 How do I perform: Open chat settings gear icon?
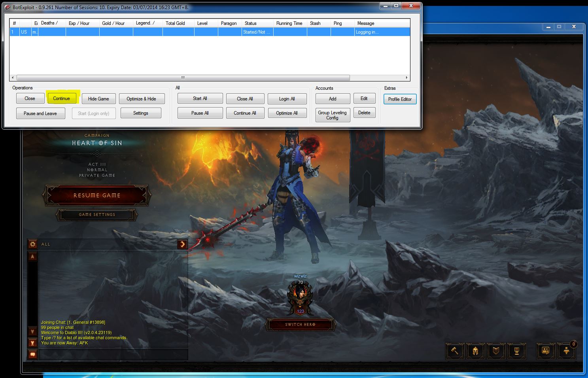[32, 244]
